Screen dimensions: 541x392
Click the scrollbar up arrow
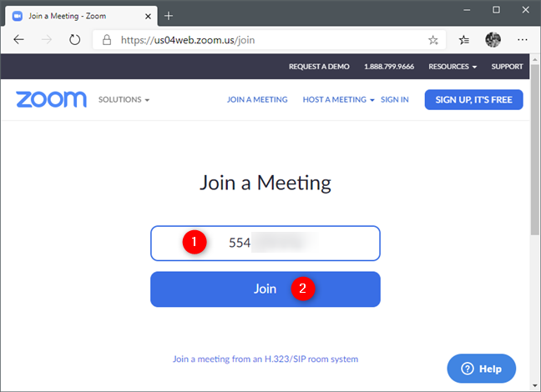535,60
